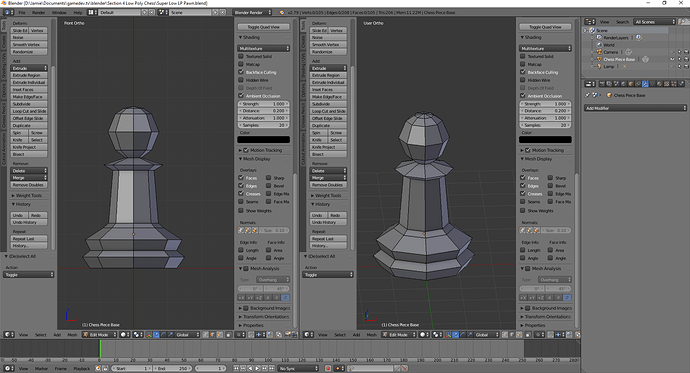Select Chess Piece Base row in outliner
The width and height of the screenshot is (690, 373).
pos(619,59)
